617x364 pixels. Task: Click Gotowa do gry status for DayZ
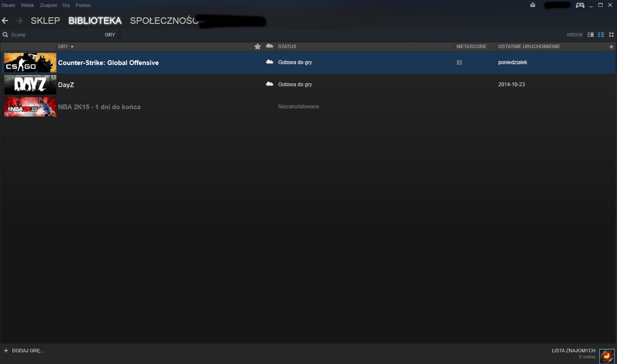click(295, 84)
